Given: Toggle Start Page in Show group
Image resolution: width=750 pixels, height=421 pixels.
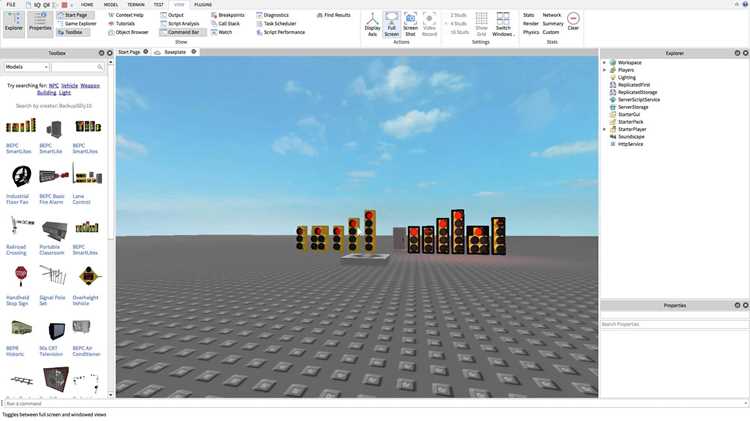Looking at the screenshot, I should tap(75, 15).
